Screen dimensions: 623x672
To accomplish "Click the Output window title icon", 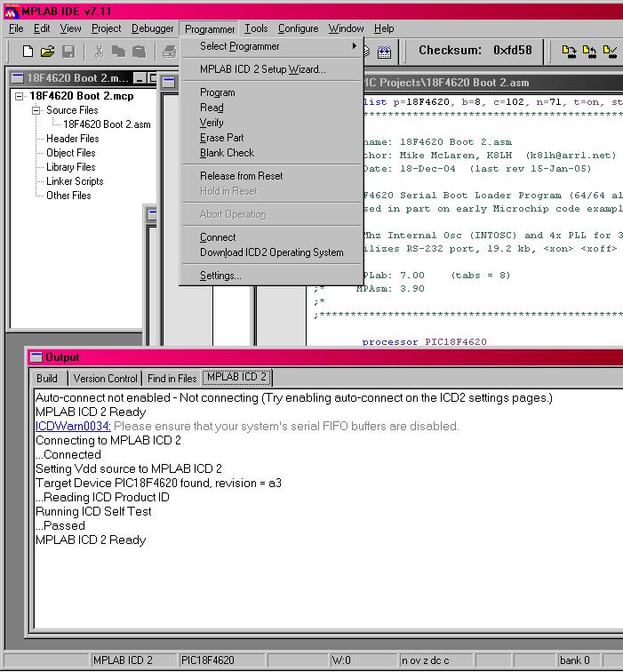I will pos(36,357).
